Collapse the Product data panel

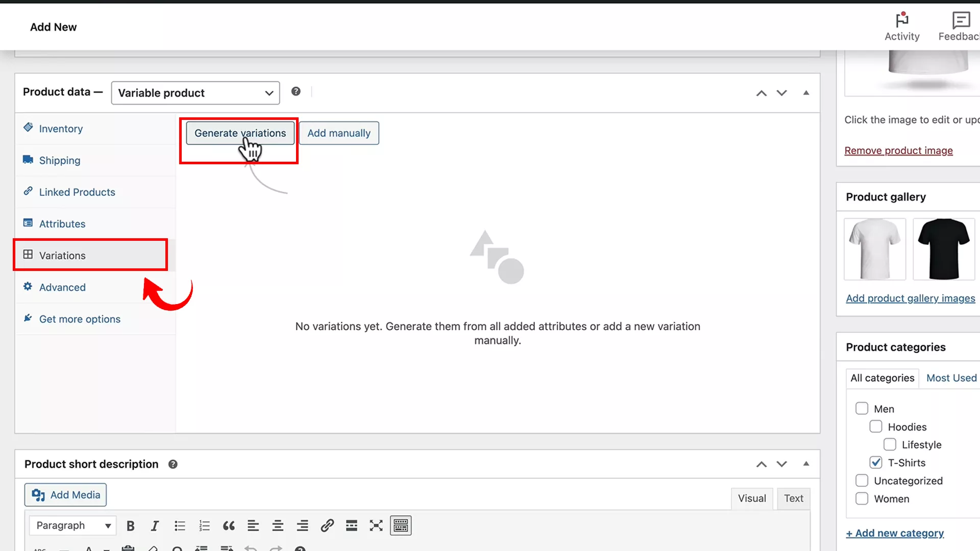click(x=806, y=93)
